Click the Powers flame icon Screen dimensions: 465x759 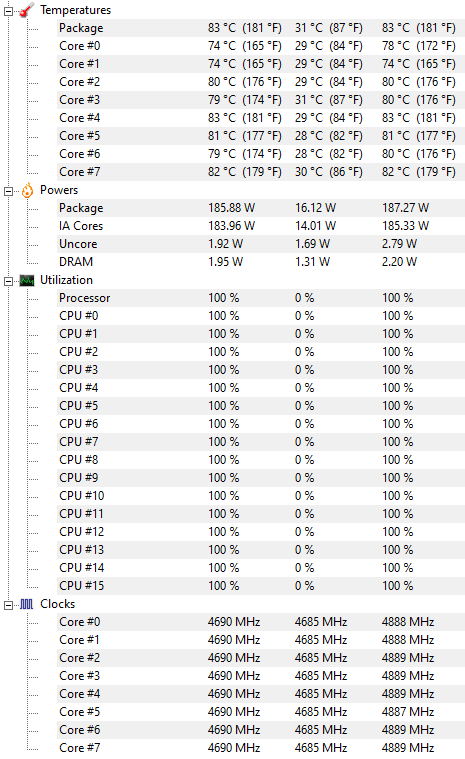pos(27,190)
